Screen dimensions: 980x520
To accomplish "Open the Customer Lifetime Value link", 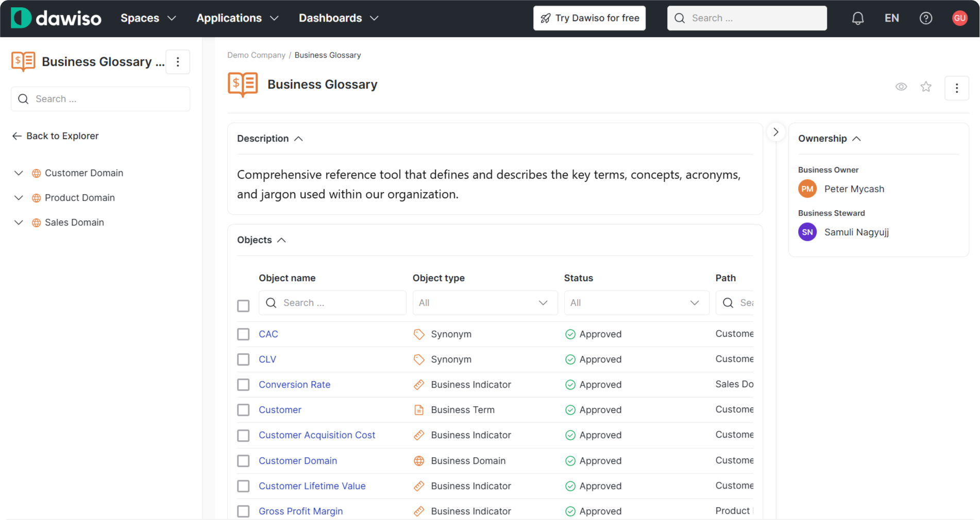I will tap(312, 486).
